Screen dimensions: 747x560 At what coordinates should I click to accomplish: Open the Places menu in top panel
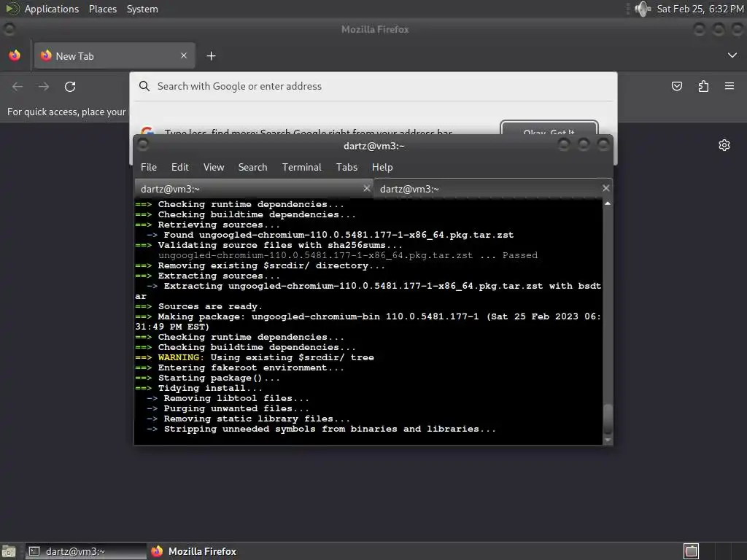pos(103,9)
